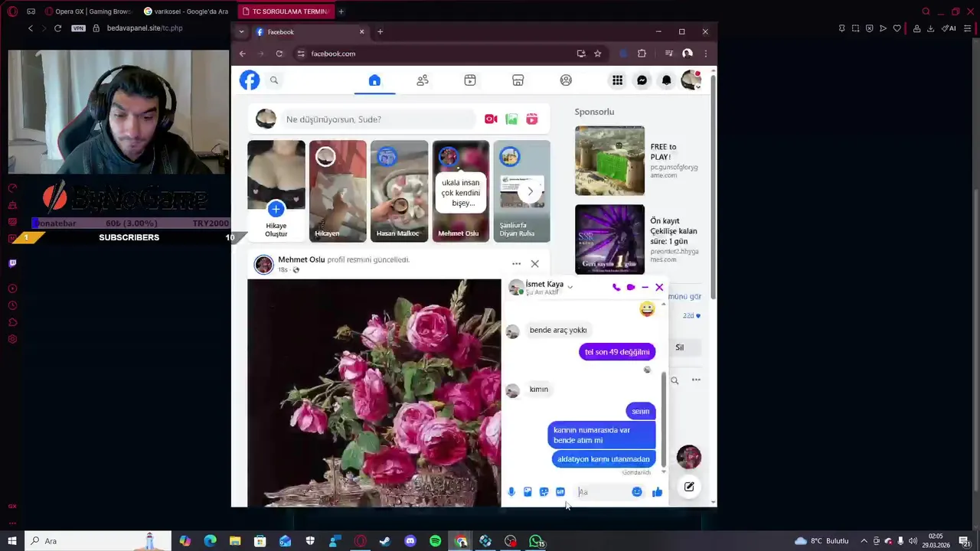Image resolution: width=980 pixels, height=551 pixels.
Task: Advance stories with next arrow
Action: pos(530,191)
